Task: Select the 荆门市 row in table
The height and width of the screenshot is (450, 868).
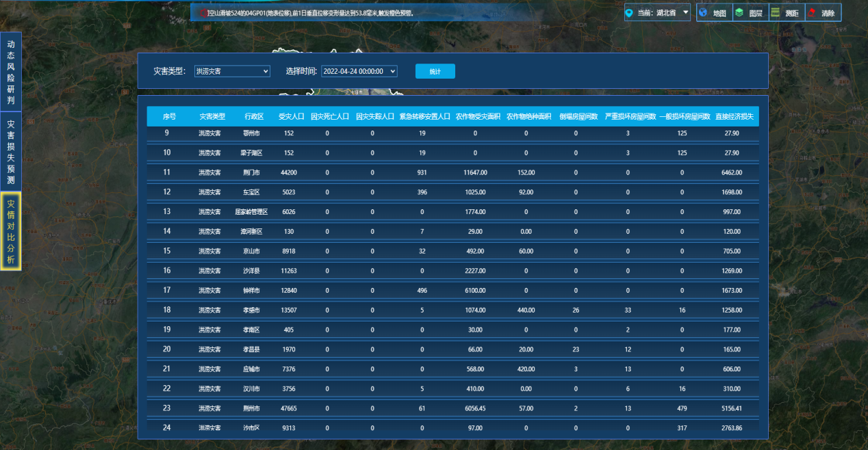Action: pyautogui.click(x=252, y=172)
